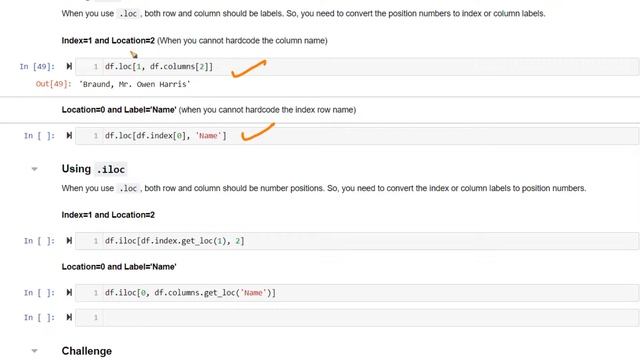The height and width of the screenshot is (360, 640).
Task: Select the In [49] prompt label
Action: tap(37, 67)
